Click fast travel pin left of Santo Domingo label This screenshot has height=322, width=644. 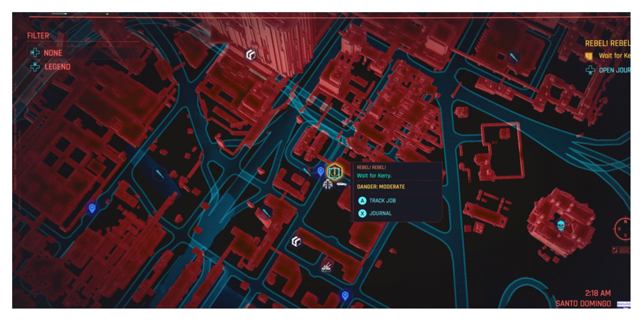pyautogui.click(x=345, y=296)
